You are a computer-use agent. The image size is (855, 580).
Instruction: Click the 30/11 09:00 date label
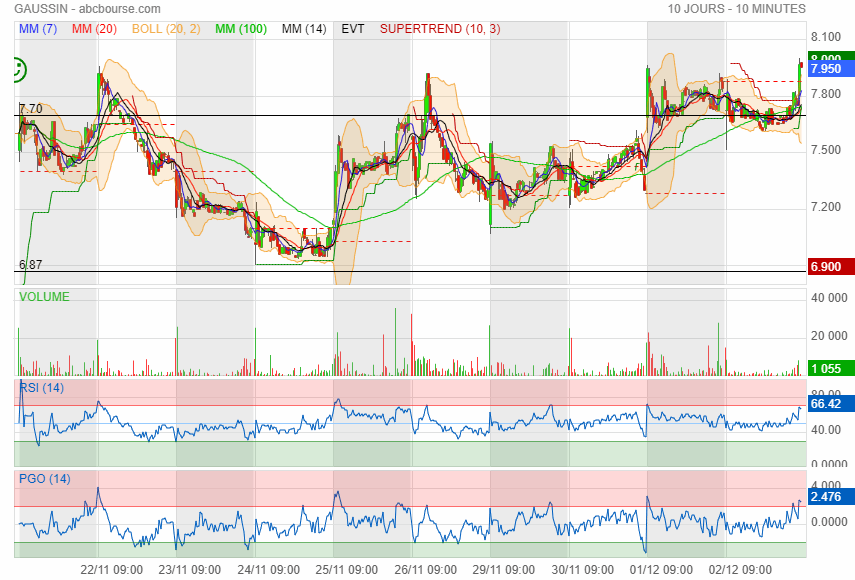[582, 570]
